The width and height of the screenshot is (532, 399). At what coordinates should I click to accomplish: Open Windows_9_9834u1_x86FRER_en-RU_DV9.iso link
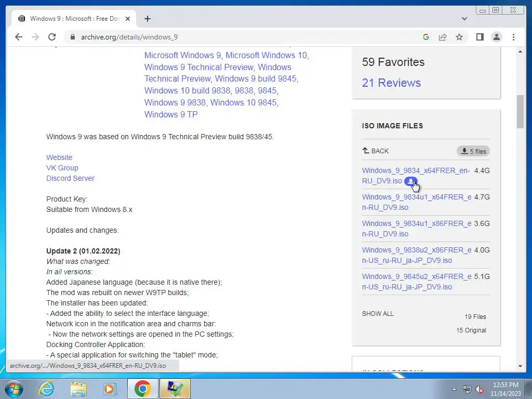[x=416, y=229]
